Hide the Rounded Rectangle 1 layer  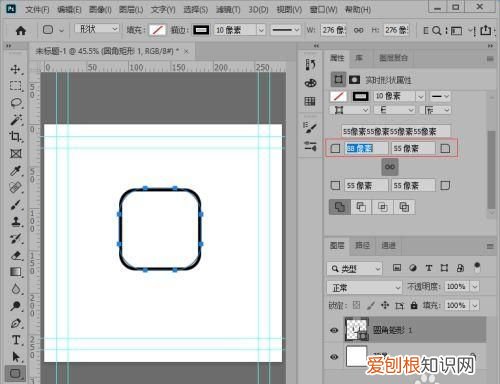pyautogui.click(x=334, y=330)
